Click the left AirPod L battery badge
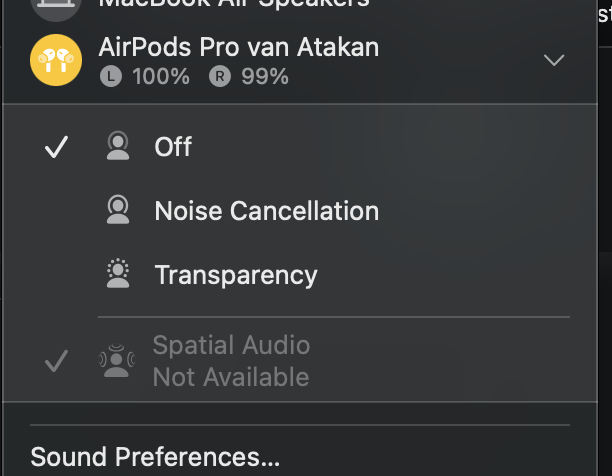This screenshot has height=476, width=612. [112, 76]
